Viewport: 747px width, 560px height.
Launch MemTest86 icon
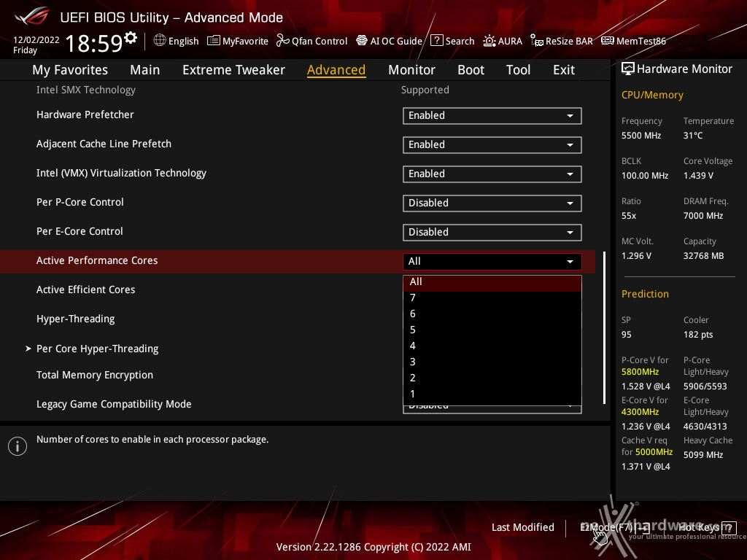click(x=608, y=41)
